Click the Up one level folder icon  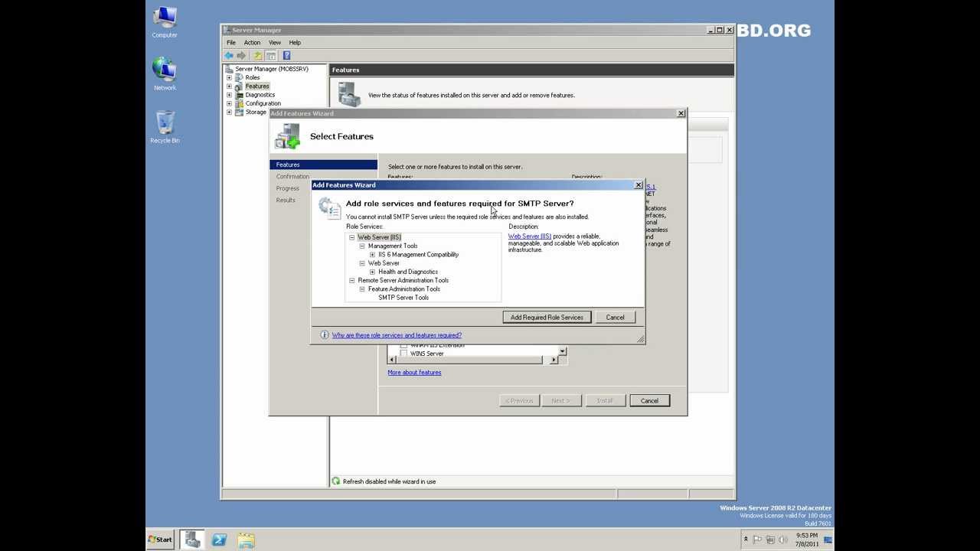tap(258, 56)
